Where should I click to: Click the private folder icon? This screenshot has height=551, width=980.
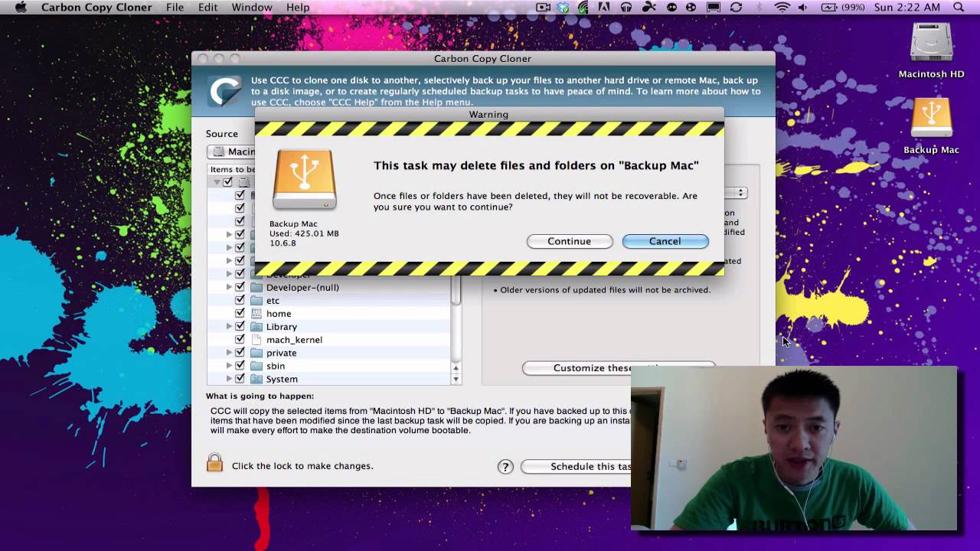pos(256,353)
